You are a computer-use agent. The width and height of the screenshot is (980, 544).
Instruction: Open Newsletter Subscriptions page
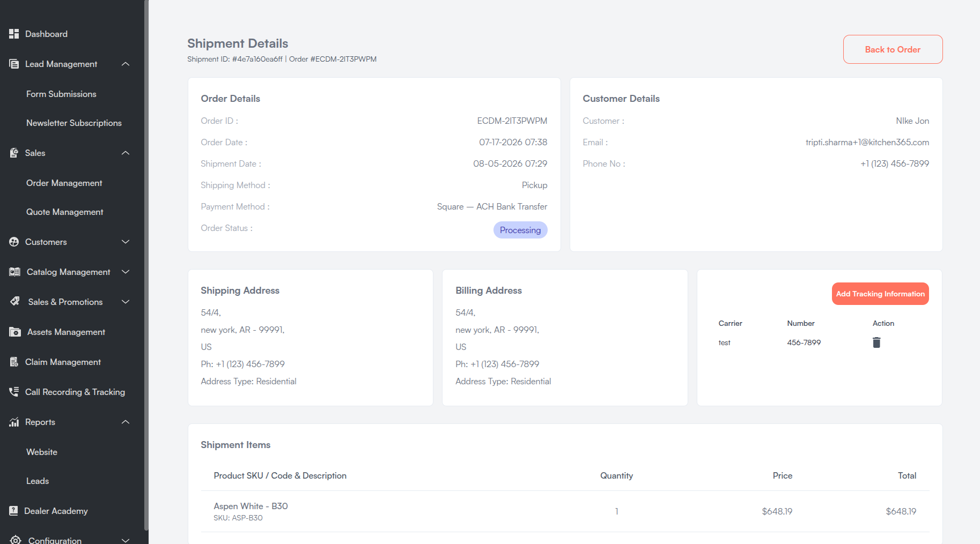pos(74,123)
